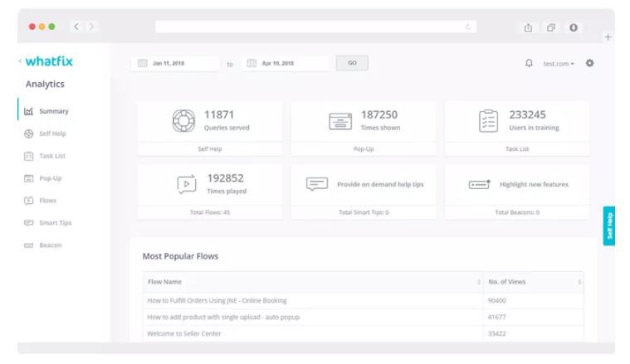The image size is (630, 364).
Task: Click the 11871 queries served value
Action: pyautogui.click(x=219, y=114)
